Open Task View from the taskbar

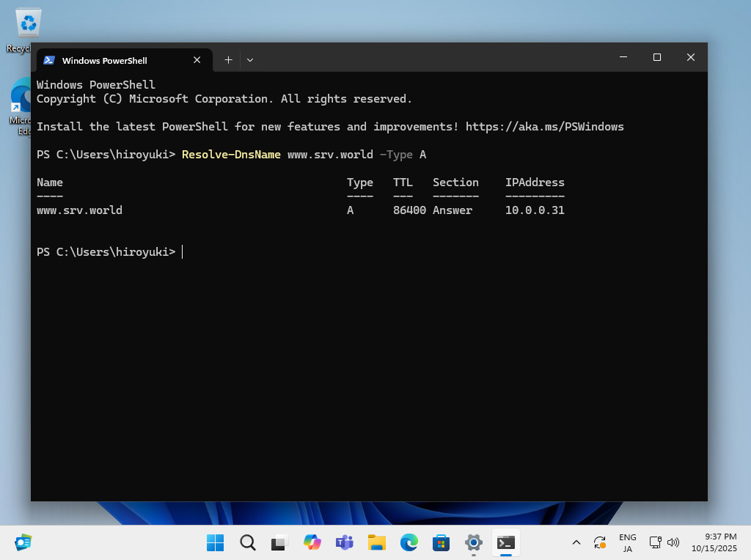pyautogui.click(x=279, y=542)
